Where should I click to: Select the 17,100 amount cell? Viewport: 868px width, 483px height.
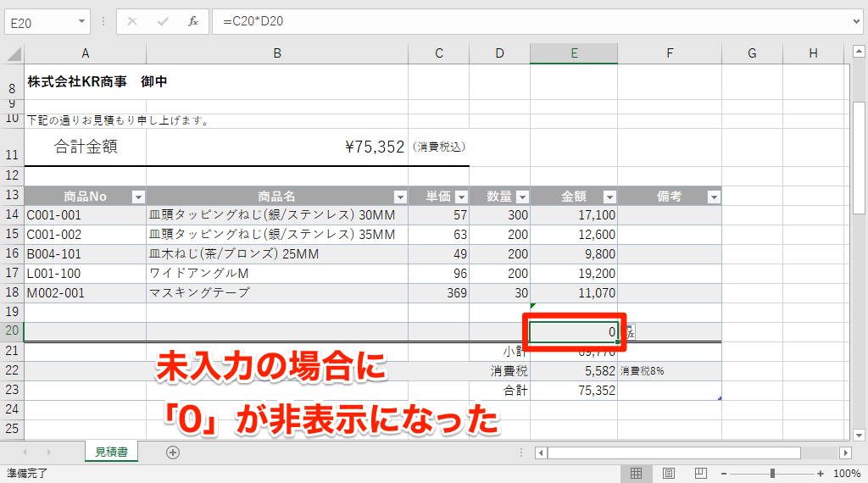574,215
